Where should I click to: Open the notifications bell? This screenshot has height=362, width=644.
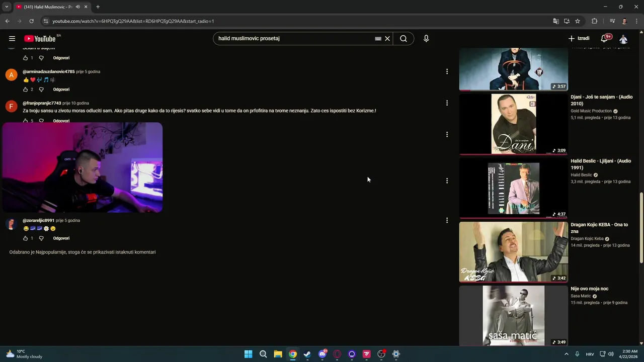(x=605, y=39)
